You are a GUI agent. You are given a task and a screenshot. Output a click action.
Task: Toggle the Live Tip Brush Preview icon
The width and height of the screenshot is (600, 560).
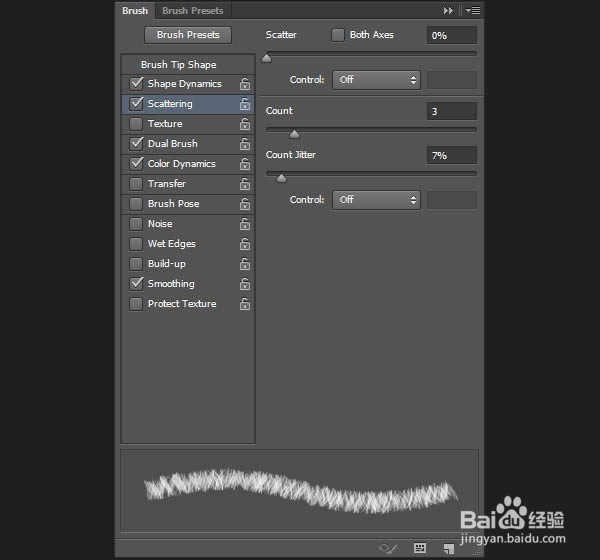click(388, 549)
